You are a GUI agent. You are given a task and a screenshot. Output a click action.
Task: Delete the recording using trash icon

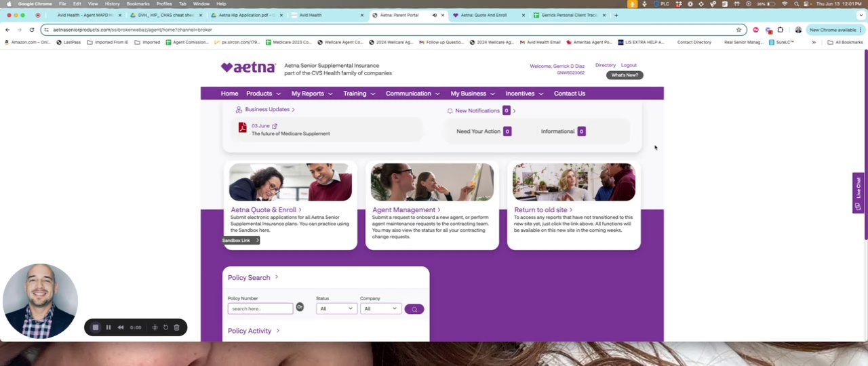tap(176, 327)
